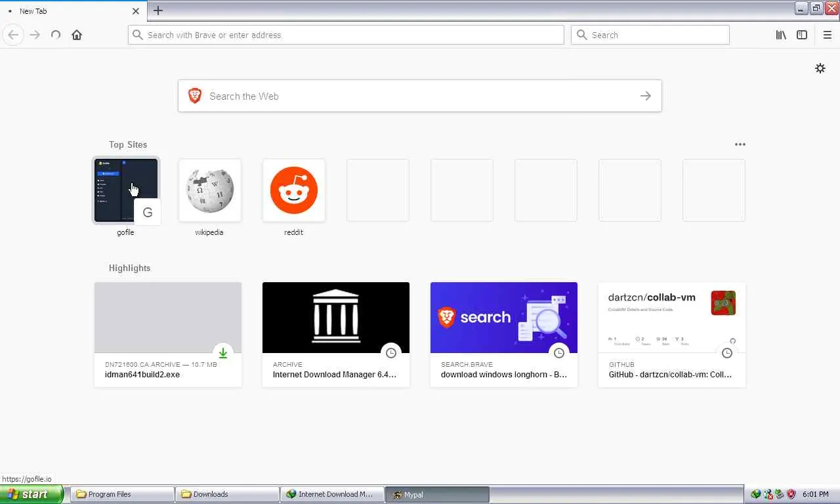Viewport: 840px width, 504px height.
Task: Switch to Downloads taskbar window
Action: 228,494
